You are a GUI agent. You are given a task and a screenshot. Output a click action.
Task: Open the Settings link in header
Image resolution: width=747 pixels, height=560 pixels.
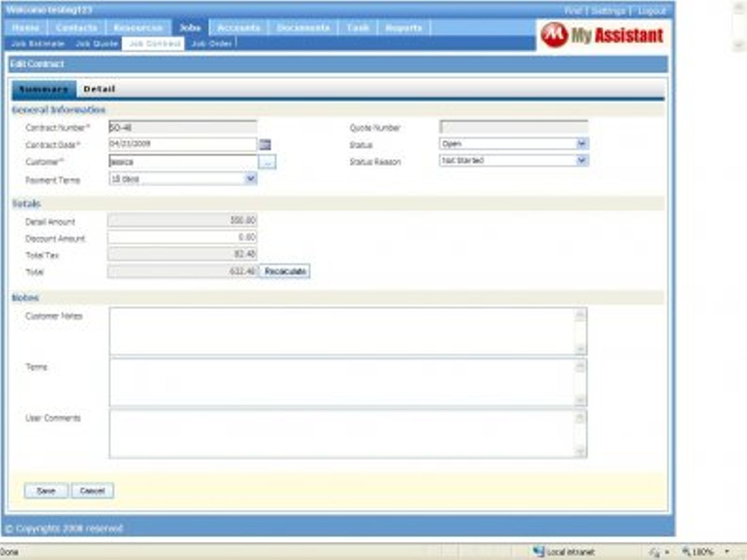[x=608, y=10]
